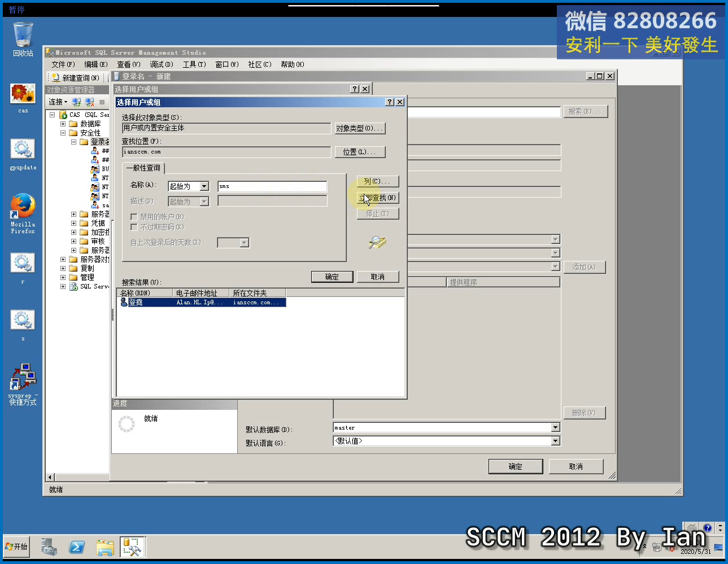Open PowerShell from the taskbar
728x564 pixels.
tap(77, 546)
